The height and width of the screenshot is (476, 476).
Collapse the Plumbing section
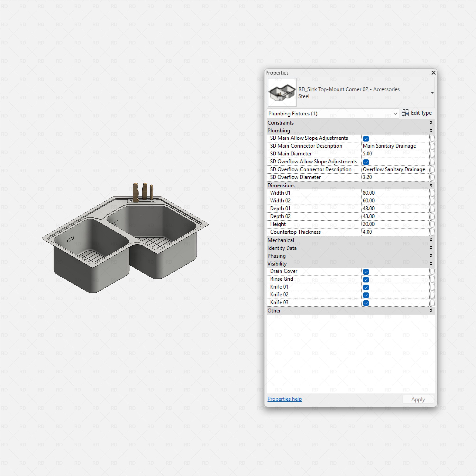point(431,130)
